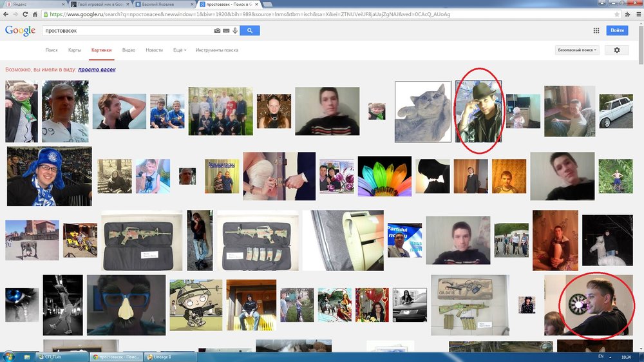Start voice search with microphone icon
This screenshot has width=644, height=362.
pos(234,30)
